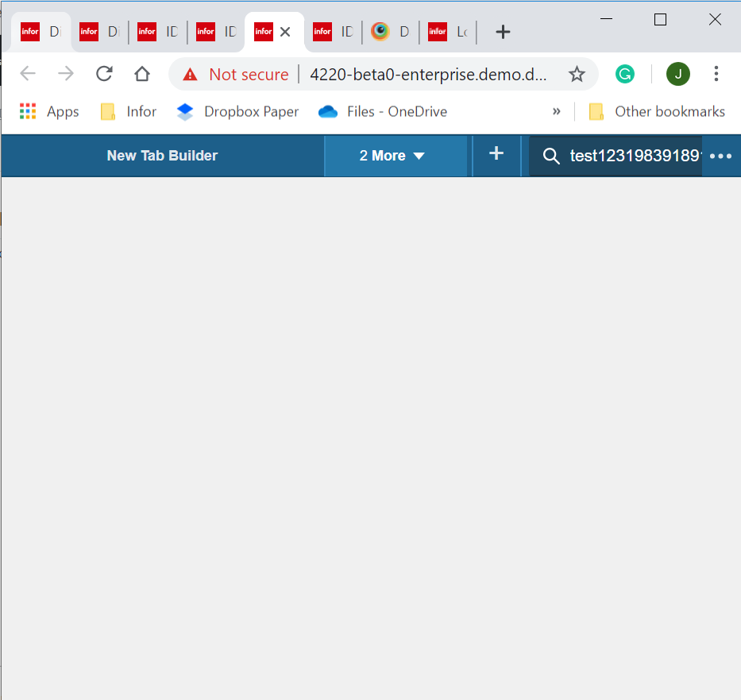Select the New Tab Builder tab
This screenshot has height=700, width=741.
pos(163,156)
